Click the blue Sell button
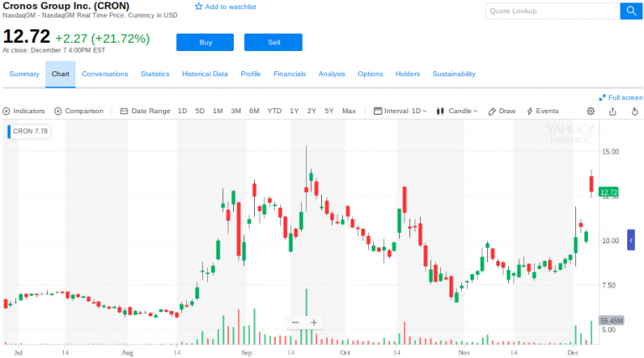This screenshot has height=358, width=644. [x=273, y=42]
